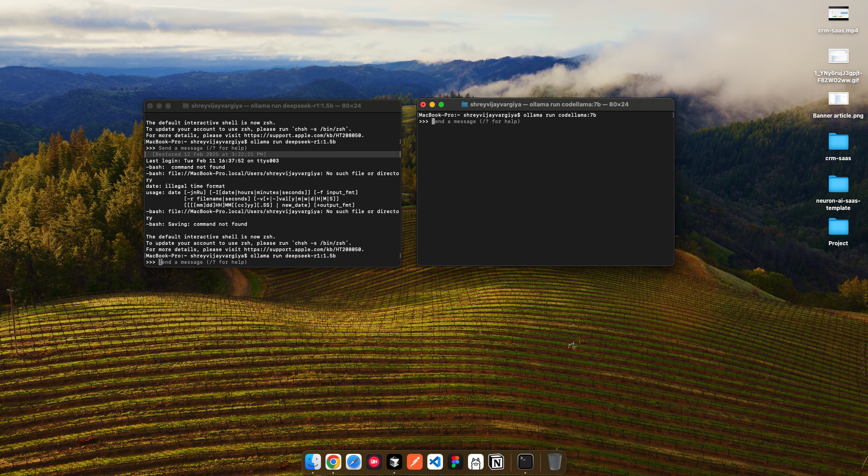Select the crm-saas folder on desktop
The image size is (868, 476).
(838, 147)
